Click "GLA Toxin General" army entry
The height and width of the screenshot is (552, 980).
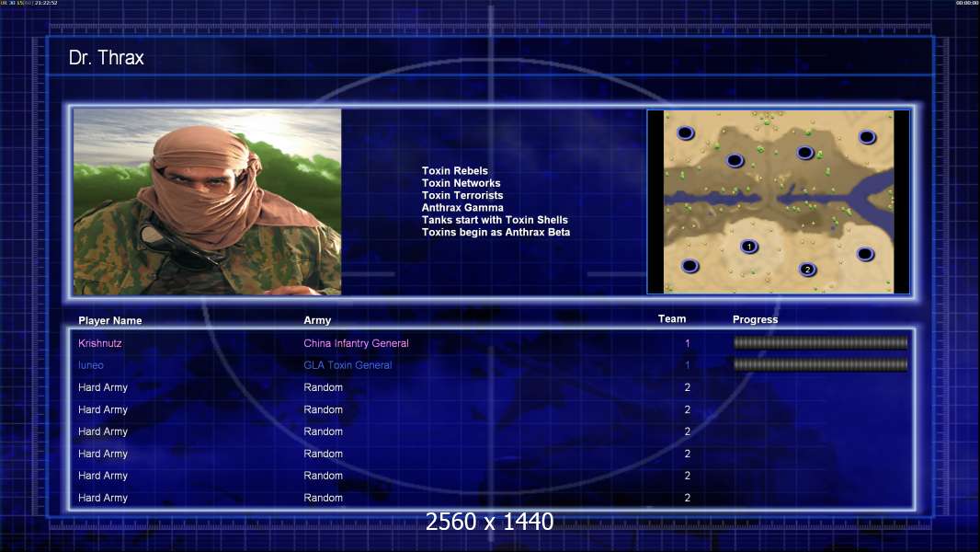[348, 365]
